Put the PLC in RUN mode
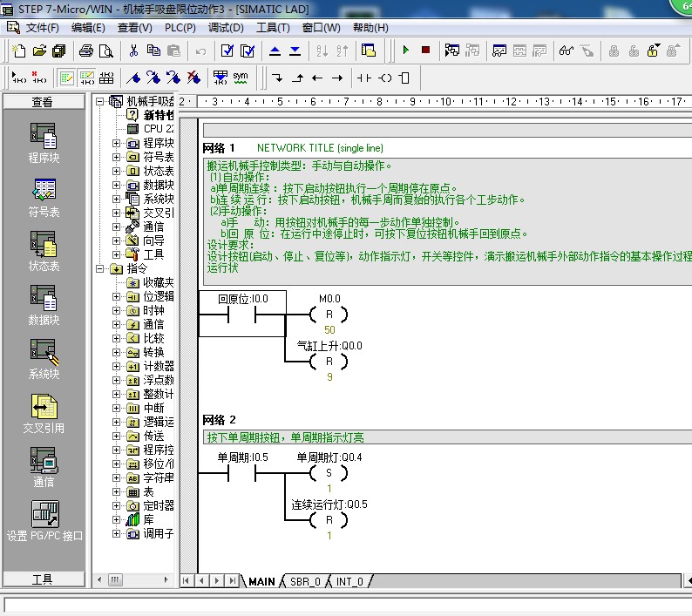 [x=406, y=50]
